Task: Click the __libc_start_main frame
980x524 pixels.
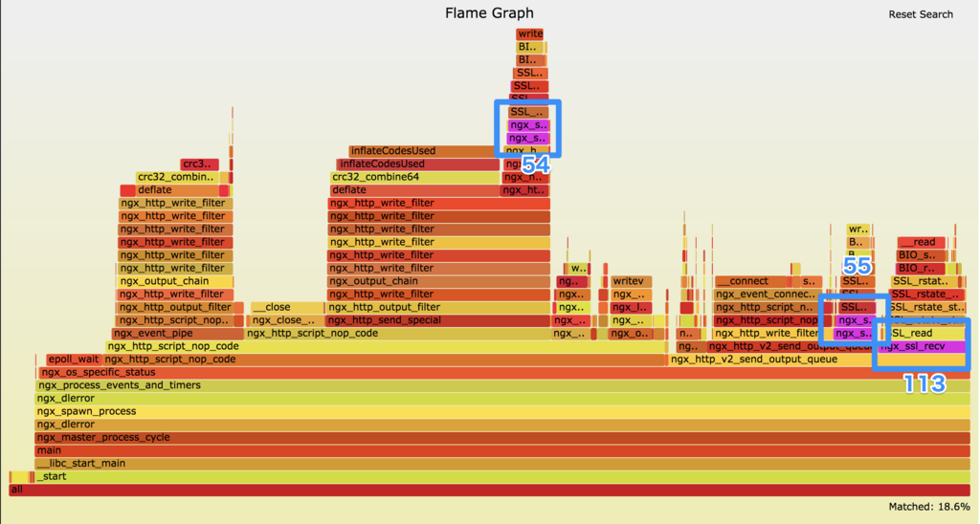Action: [x=502, y=464]
